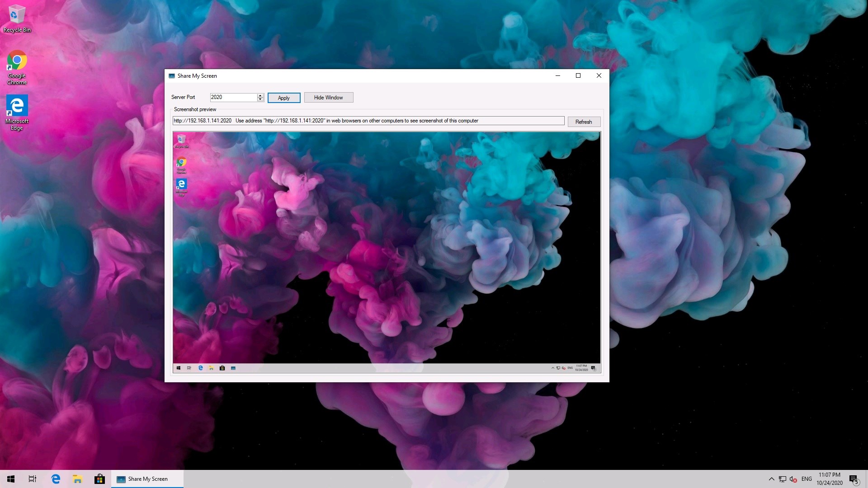Click the Refresh button
The width and height of the screenshot is (868, 488).
coord(584,122)
